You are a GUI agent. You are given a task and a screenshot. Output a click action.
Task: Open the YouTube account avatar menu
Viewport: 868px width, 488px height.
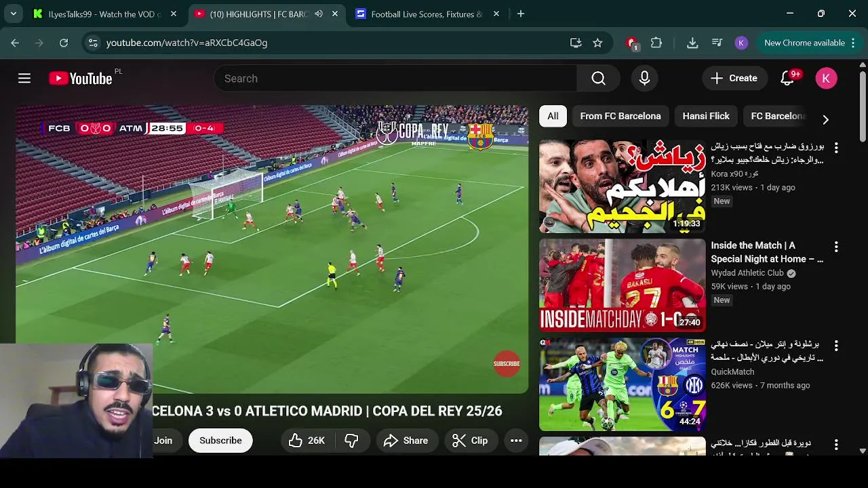click(826, 79)
